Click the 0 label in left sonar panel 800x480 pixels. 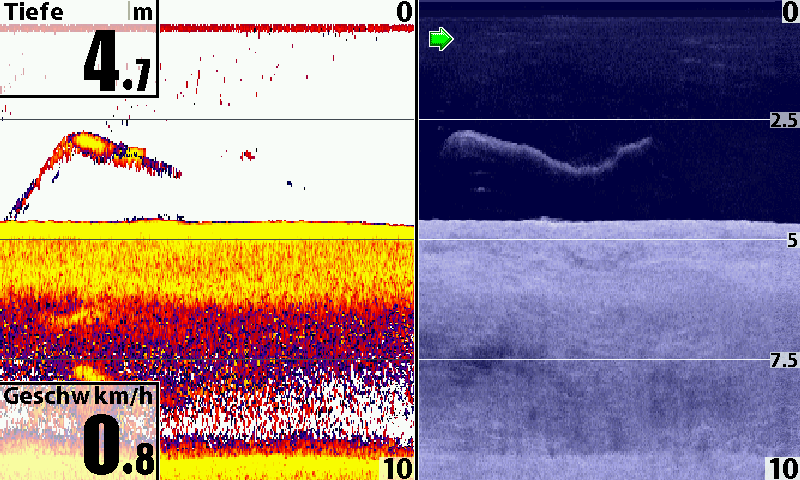click(x=403, y=12)
